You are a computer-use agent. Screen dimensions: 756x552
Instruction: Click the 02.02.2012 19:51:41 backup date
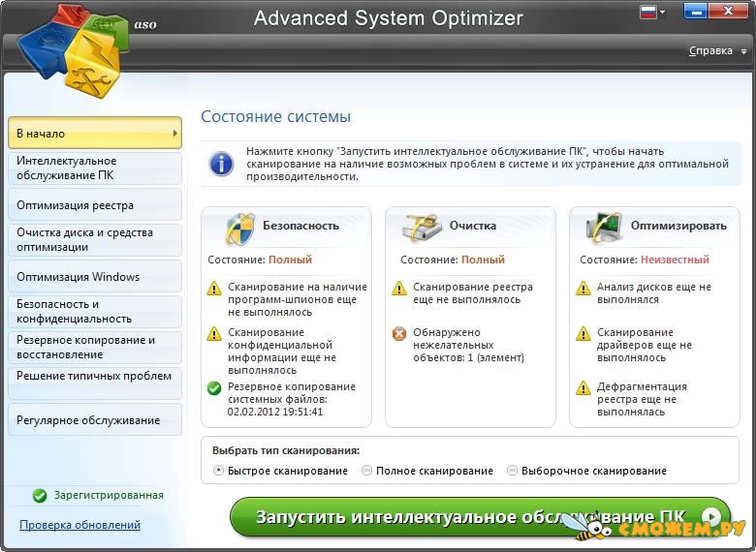pos(275,412)
